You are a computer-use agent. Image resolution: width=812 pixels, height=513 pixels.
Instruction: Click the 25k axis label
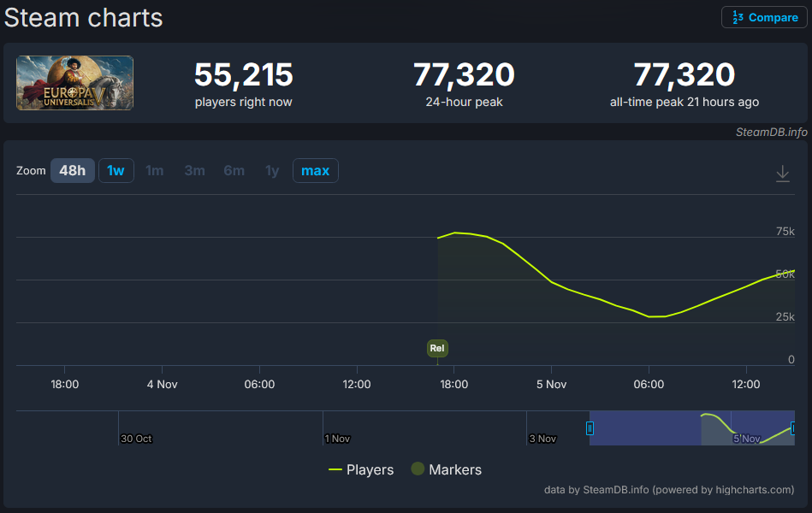point(785,317)
